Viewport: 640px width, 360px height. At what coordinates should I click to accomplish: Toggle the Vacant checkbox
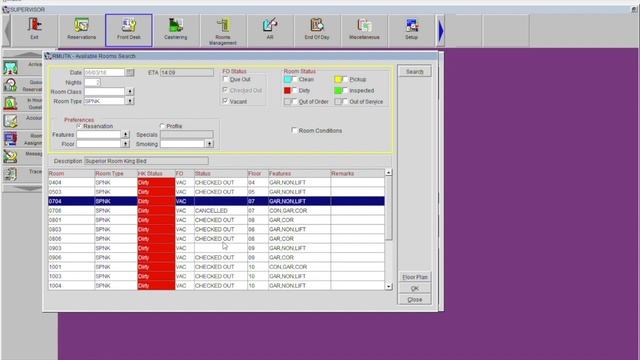[x=225, y=100]
